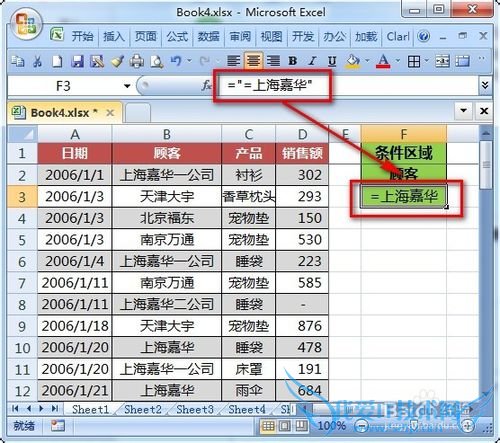Open Excel Help question mark icon
The width and height of the screenshot is (500, 443).
pyautogui.click(x=424, y=36)
